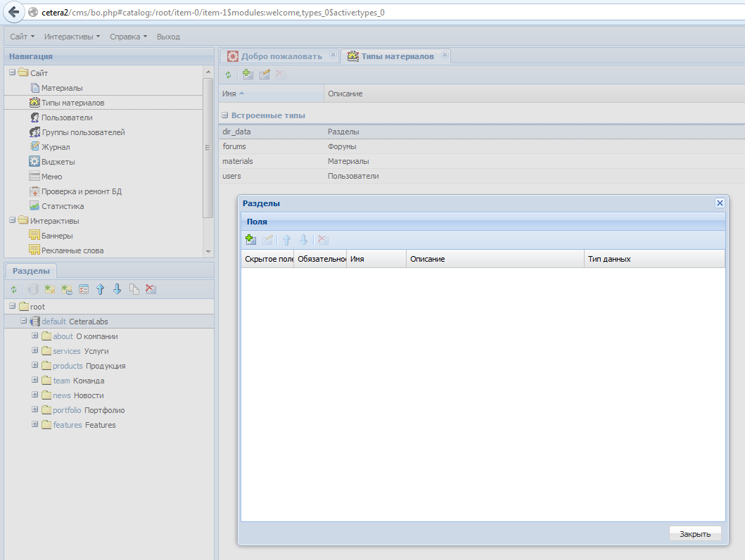Move section down in Разделы toolbar
The height and width of the screenshot is (560, 745).
[x=117, y=289]
